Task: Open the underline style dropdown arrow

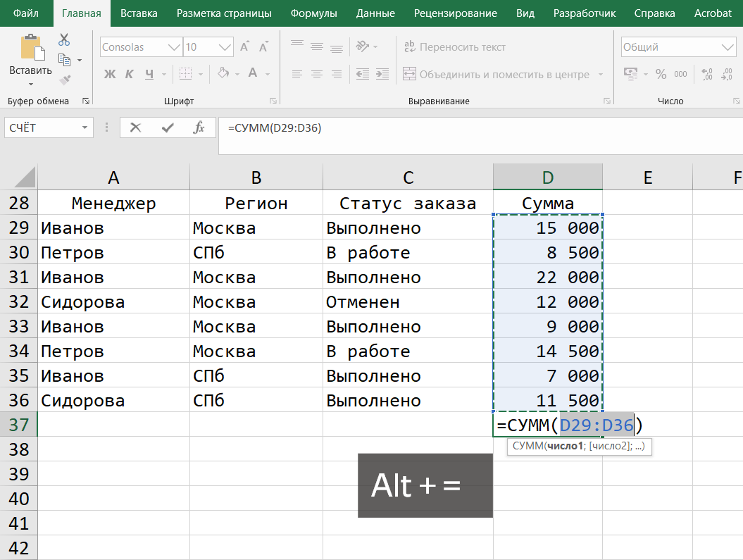Action: pos(164,75)
